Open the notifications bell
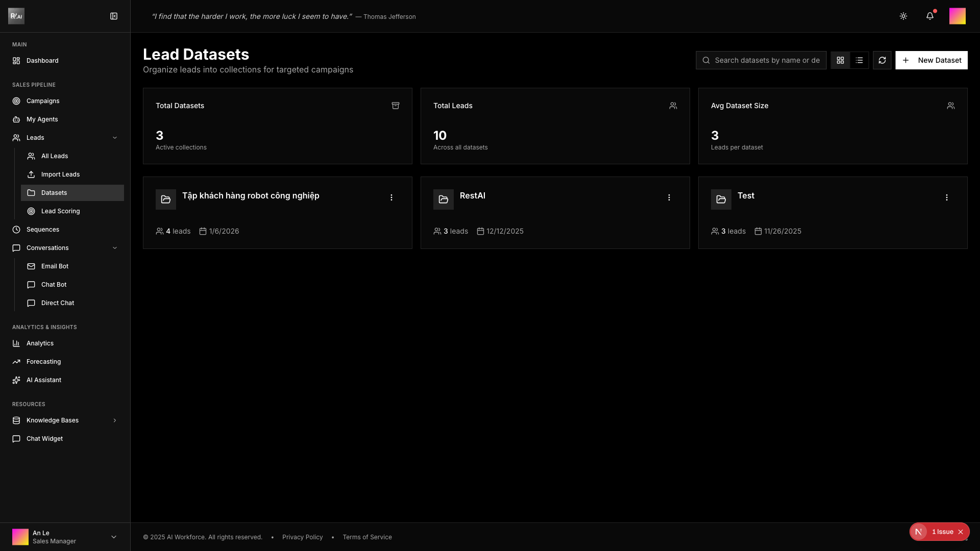Image resolution: width=980 pixels, height=551 pixels. pos(929,16)
